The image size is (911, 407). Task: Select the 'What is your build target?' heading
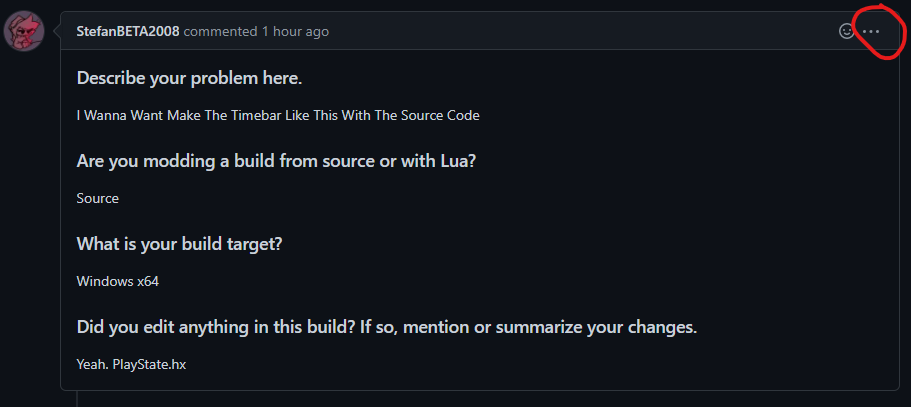click(x=179, y=244)
